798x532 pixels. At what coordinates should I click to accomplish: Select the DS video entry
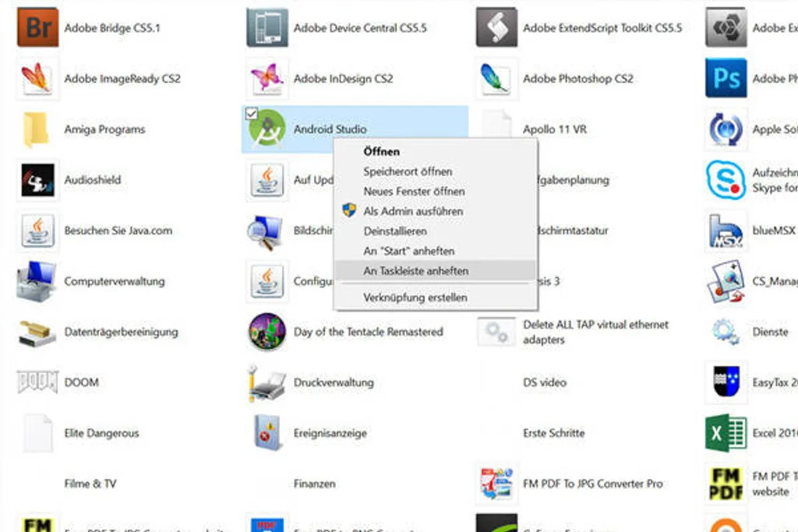tap(545, 382)
